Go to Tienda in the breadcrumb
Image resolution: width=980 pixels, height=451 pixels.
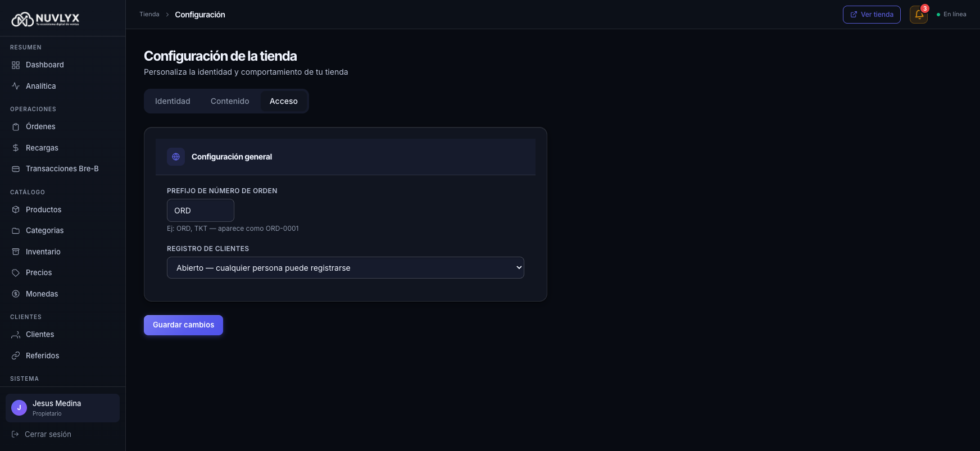[149, 15]
